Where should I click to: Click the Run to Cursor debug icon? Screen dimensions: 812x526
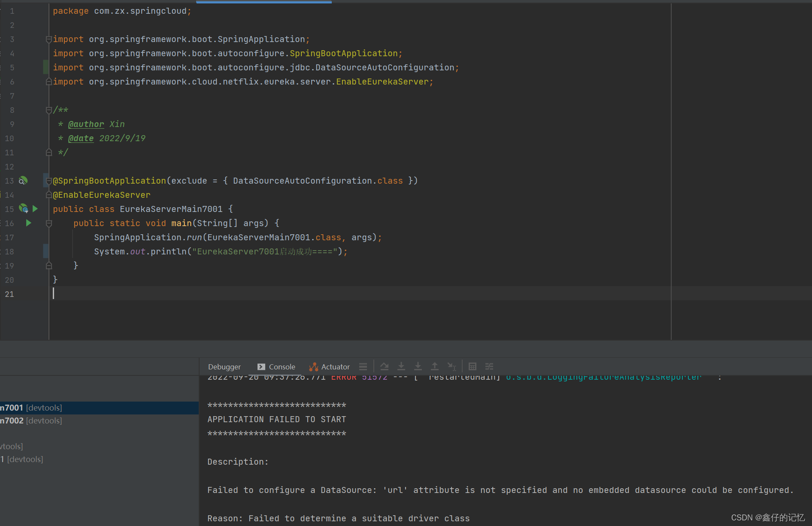click(x=452, y=366)
